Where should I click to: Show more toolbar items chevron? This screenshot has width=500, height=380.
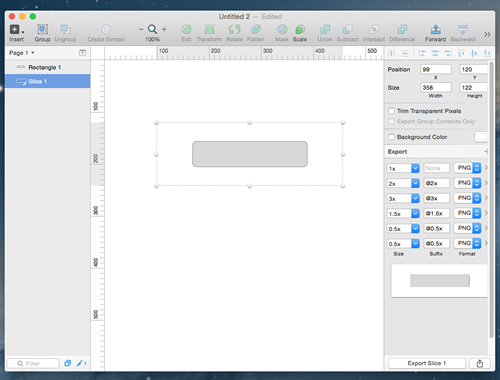[487, 34]
